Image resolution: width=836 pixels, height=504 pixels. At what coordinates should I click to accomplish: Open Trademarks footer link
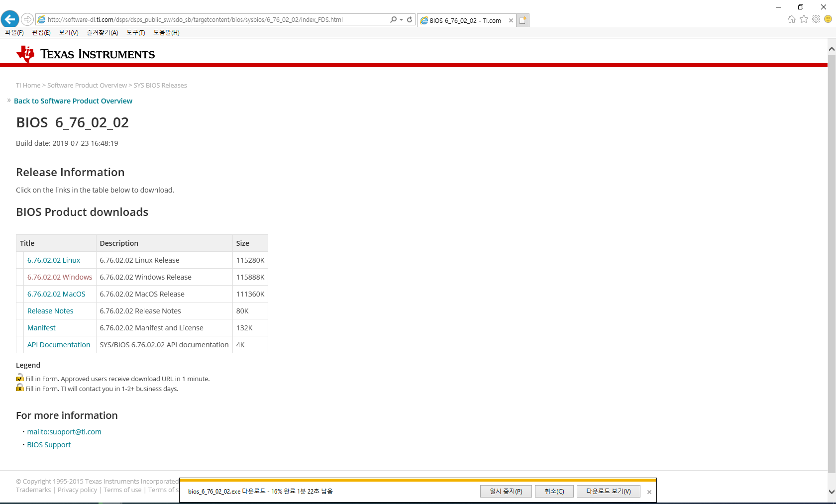tap(33, 490)
